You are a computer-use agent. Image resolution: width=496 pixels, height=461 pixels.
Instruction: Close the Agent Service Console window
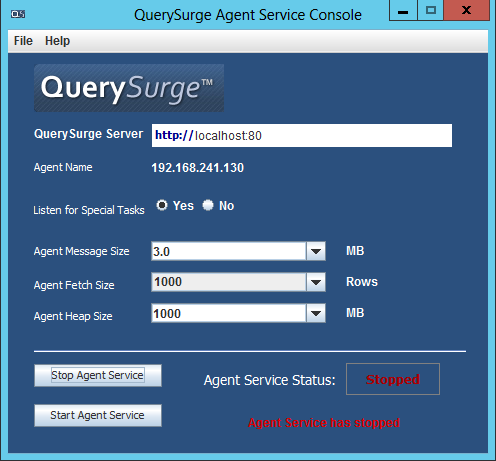pyautogui.click(x=466, y=11)
